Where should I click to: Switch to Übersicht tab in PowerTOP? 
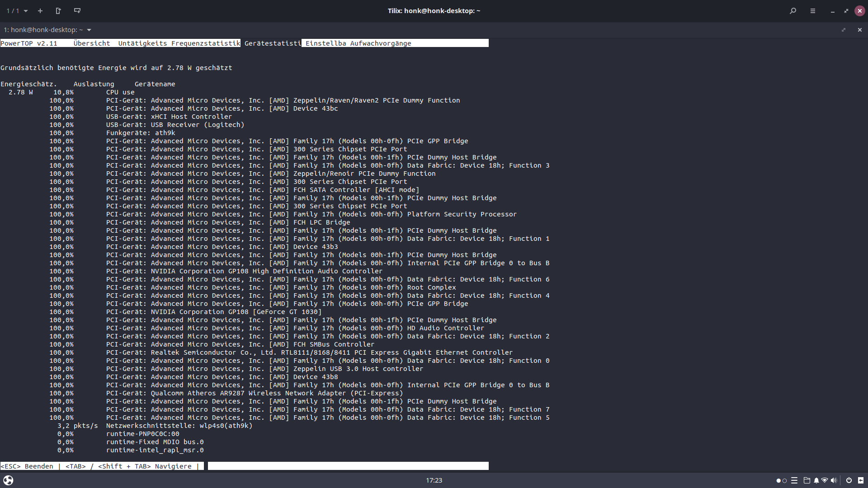pos(92,43)
